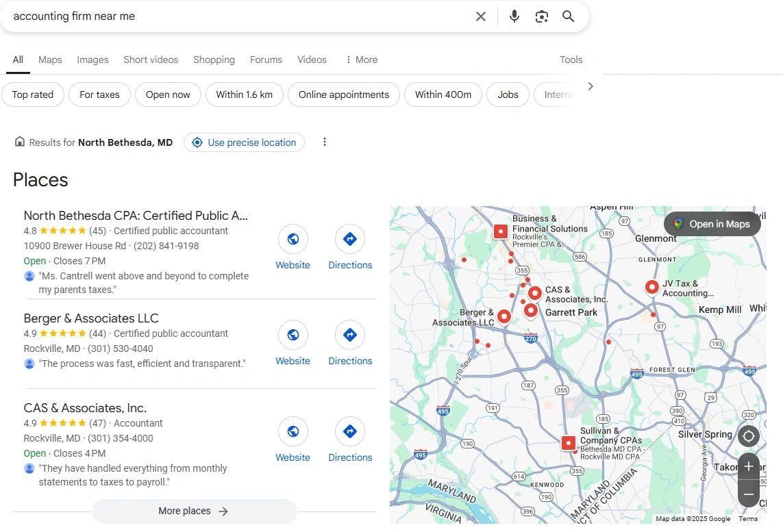This screenshot has width=783, height=532.
Task: Toggle the Jobs filter chip
Action: 508,94
